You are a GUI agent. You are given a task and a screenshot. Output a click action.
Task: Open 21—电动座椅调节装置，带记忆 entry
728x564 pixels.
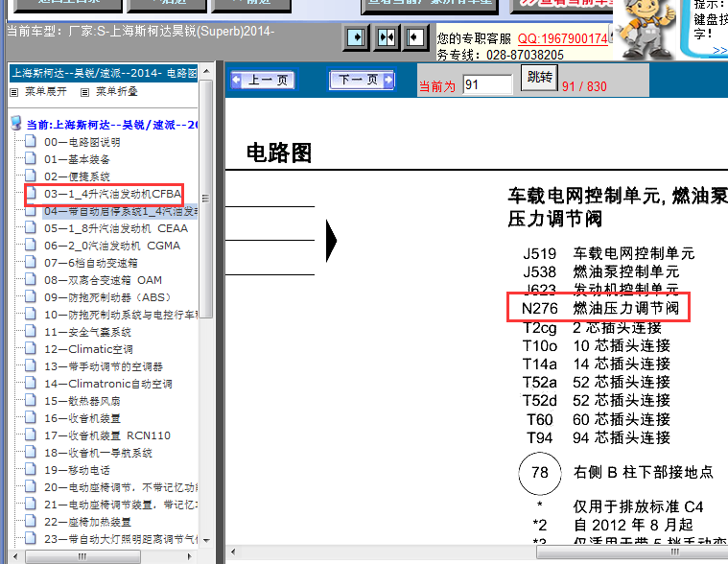(121, 505)
